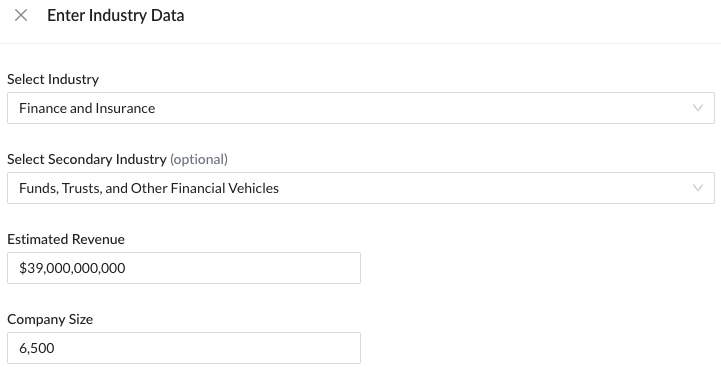Viewport: 721px width, 373px height.
Task: Open the Select Secondary Industry dropdown
Action: pos(361,188)
